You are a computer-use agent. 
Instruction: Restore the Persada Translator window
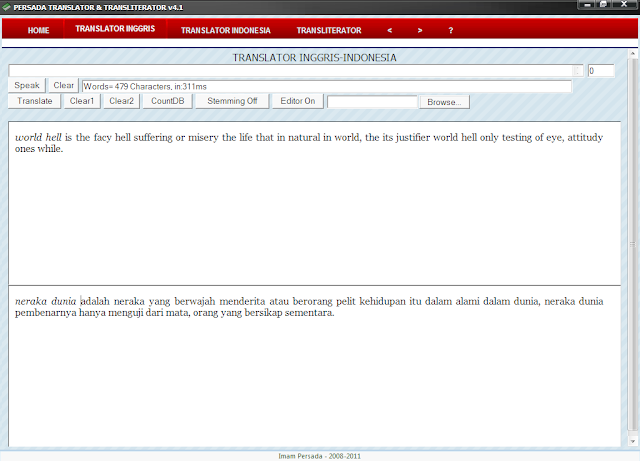pos(604,4)
